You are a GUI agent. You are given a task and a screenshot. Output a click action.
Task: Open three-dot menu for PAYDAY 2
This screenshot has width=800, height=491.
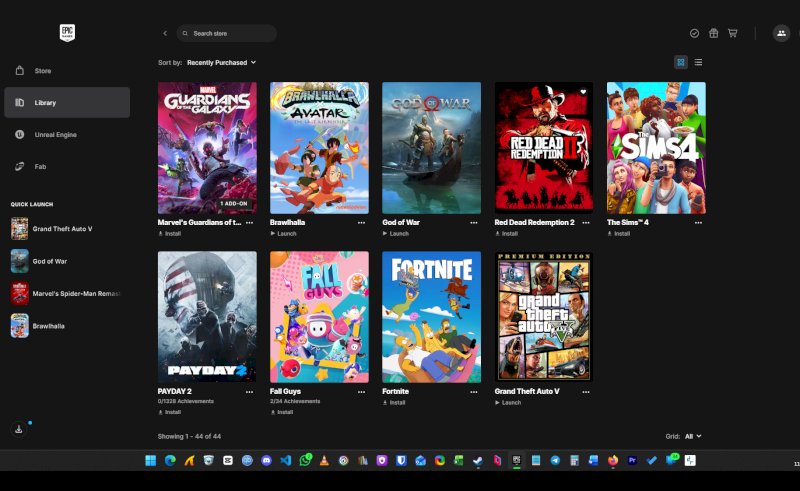click(249, 392)
